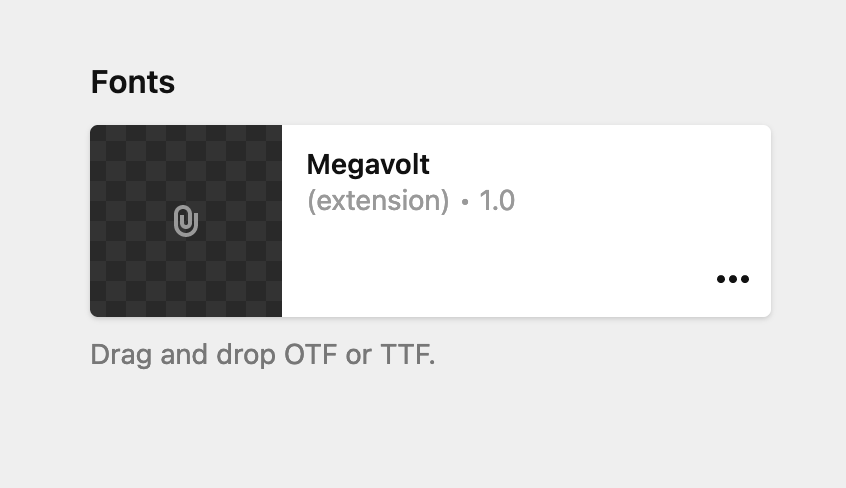Click the Megavolt font name

[x=368, y=164]
